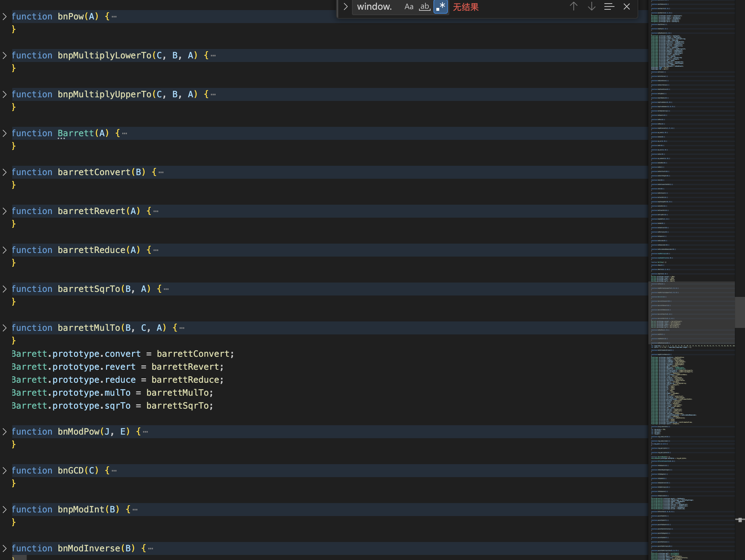Click the minimap highlighted viewport region

pyautogui.click(x=692, y=312)
